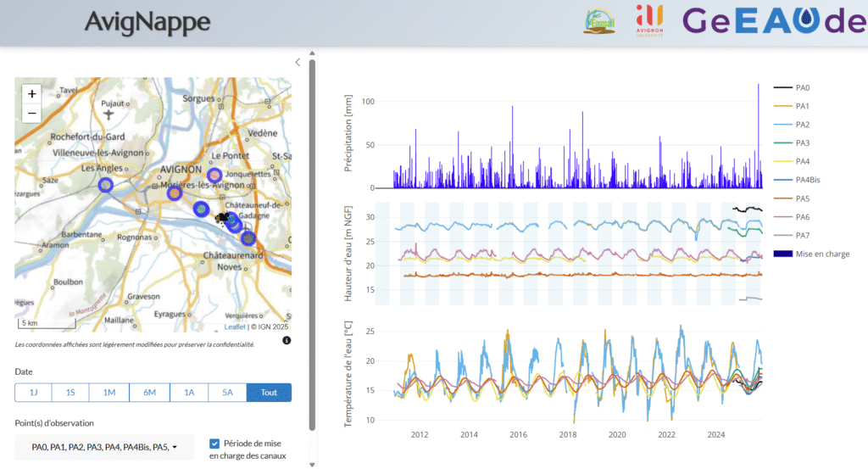Collapse the left sidebar panel
Viewport: 868px width, 469px height.
[x=298, y=62]
